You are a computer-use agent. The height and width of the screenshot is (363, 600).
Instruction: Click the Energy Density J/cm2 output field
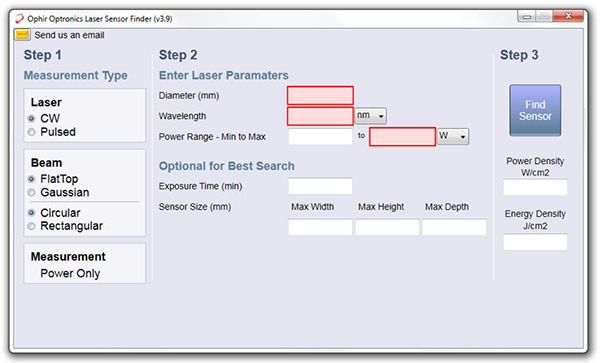(535, 242)
